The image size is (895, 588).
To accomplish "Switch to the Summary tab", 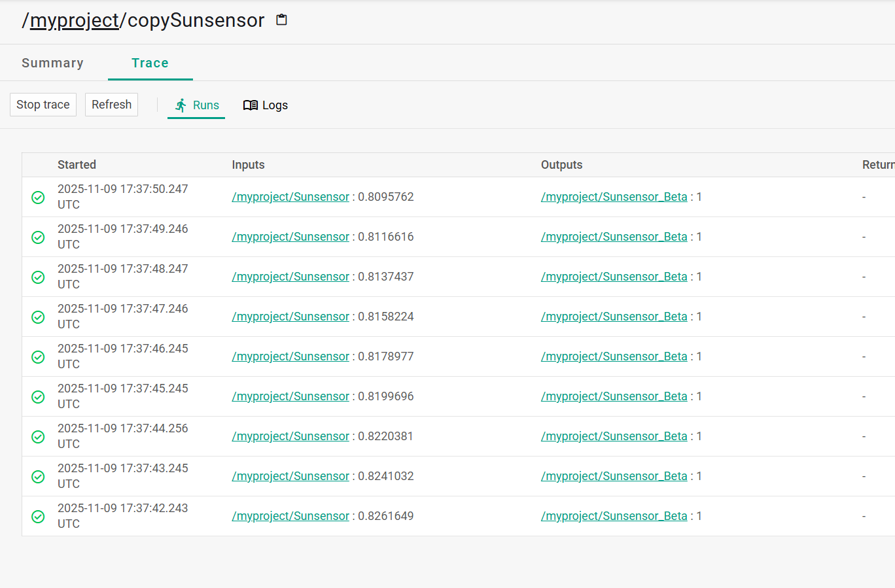I will 52,63.
